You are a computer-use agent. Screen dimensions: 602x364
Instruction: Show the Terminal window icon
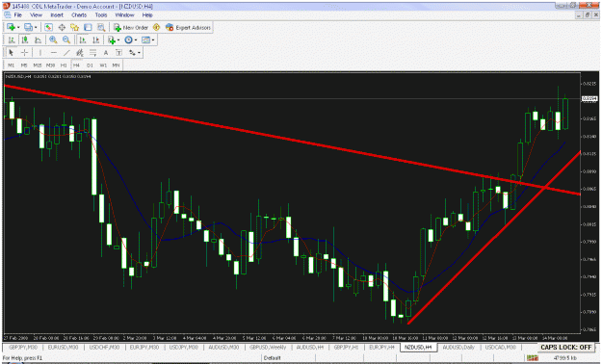coord(88,27)
